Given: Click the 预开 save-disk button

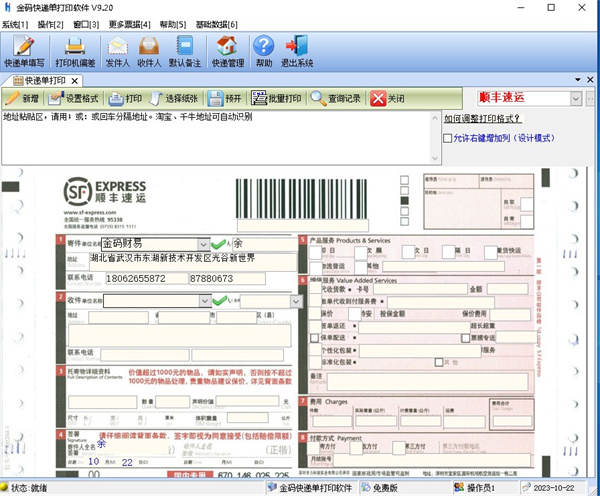Looking at the screenshot, I should 225,99.
